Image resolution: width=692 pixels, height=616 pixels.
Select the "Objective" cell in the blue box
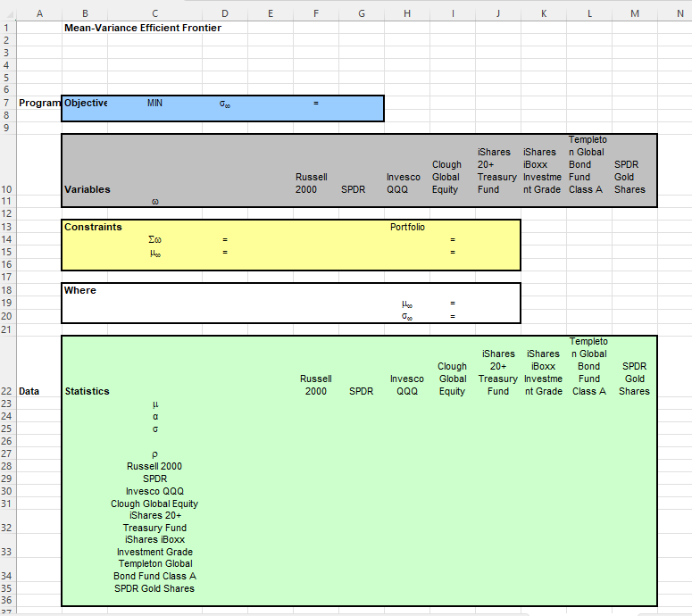click(86, 104)
